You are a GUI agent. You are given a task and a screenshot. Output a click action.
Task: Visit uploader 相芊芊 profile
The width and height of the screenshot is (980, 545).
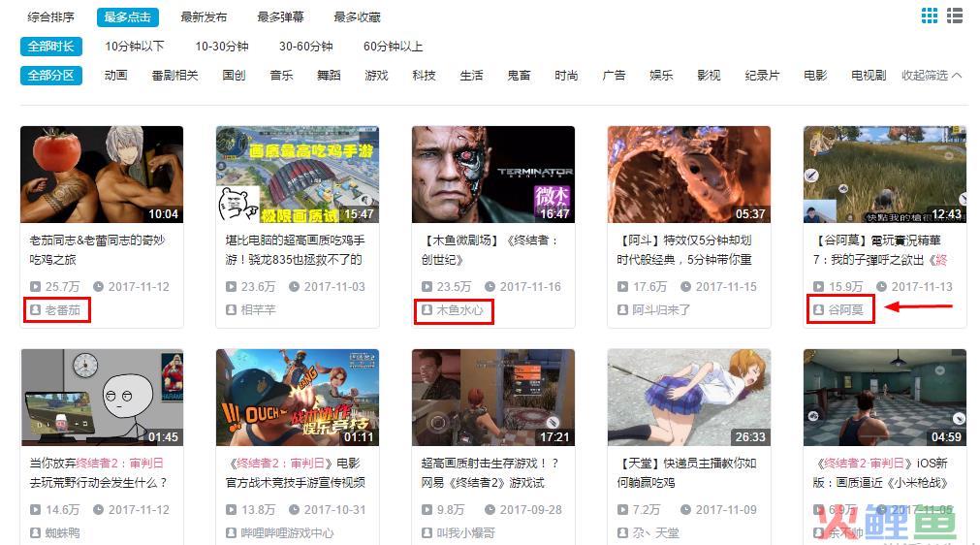tap(251, 310)
